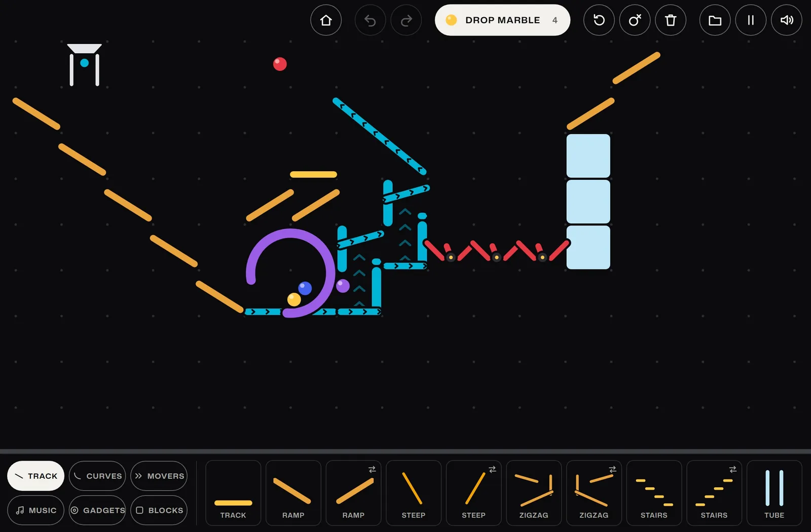The image size is (811, 532).
Task: Select the yellow marble inside loop
Action: coord(294,299)
